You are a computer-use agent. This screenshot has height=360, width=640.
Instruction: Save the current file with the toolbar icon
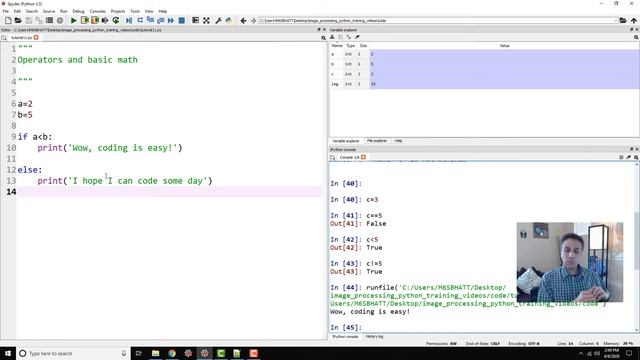(29, 20)
